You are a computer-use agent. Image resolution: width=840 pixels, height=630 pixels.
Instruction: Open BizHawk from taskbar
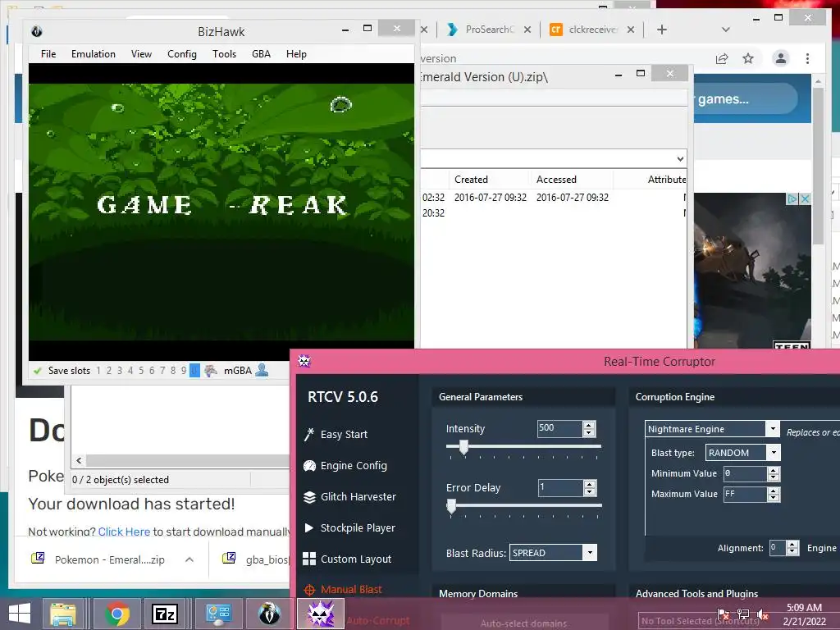[269, 614]
